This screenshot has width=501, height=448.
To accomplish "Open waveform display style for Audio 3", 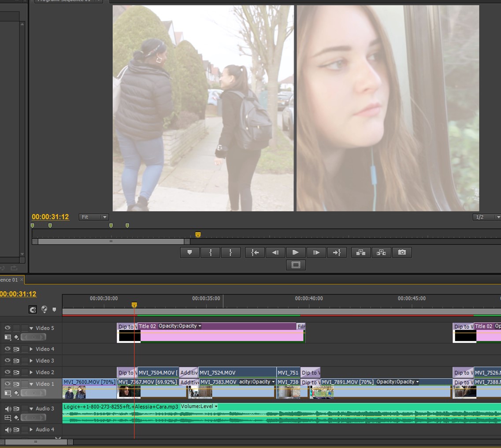I will click(7, 417).
